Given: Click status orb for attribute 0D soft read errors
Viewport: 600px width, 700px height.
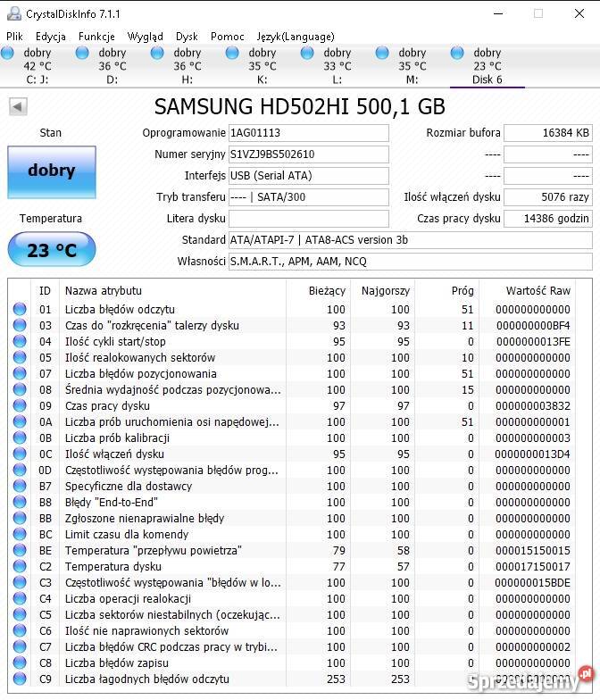Looking at the screenshot, I should [20, 470].
